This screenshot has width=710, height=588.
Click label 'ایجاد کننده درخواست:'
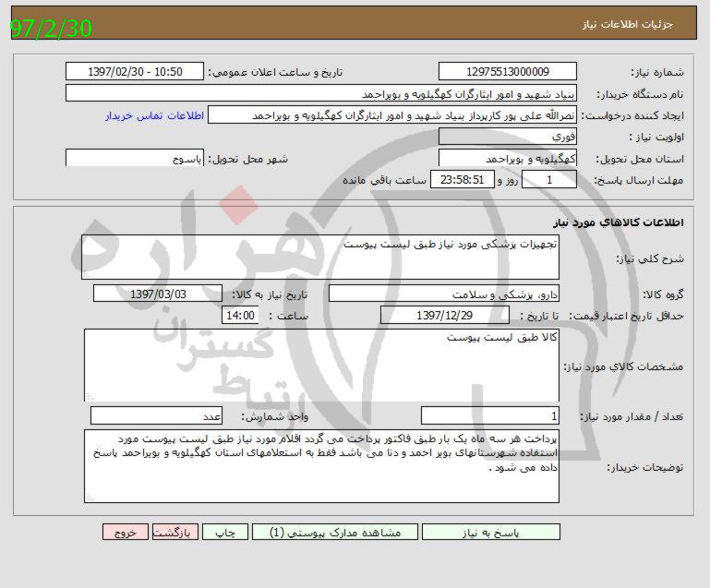632,116
